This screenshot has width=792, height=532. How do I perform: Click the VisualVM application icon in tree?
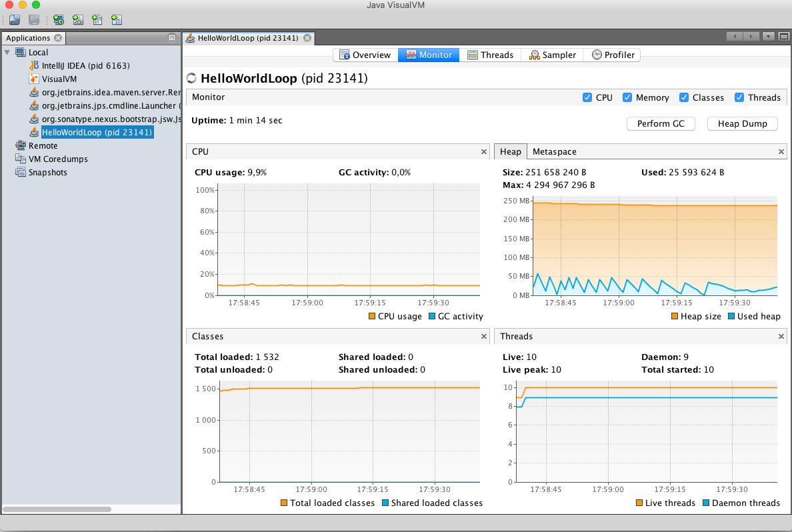(34, 79)
